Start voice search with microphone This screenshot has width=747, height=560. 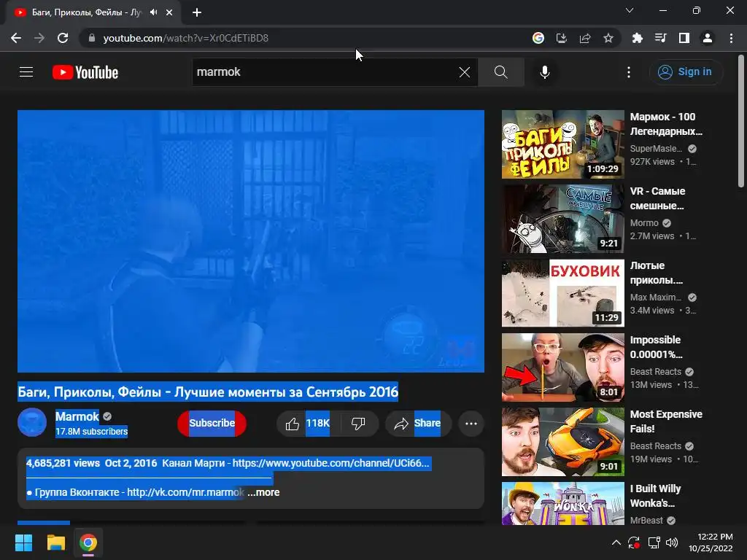pyautogui.click(x=544, y=72)
